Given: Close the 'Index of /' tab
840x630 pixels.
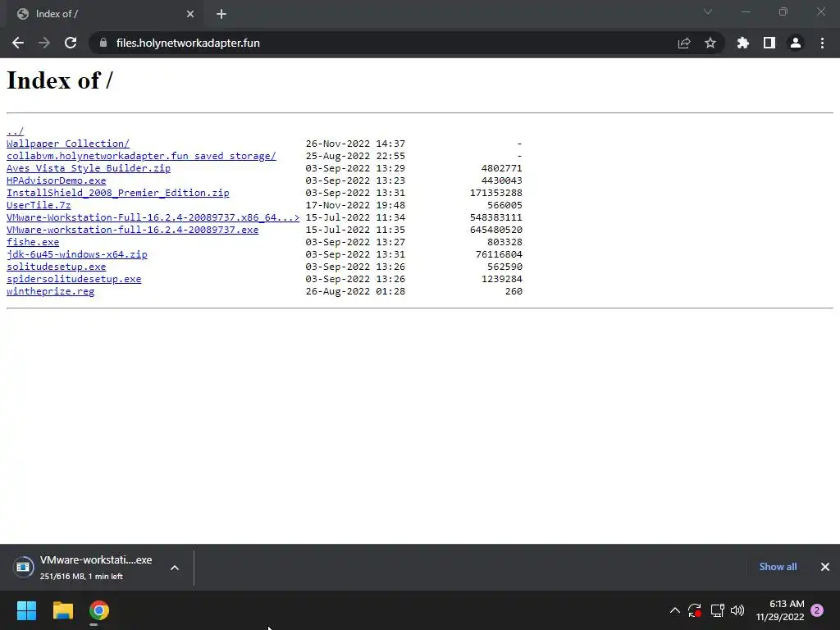Looking at the screenshot, I should [190, 14].
